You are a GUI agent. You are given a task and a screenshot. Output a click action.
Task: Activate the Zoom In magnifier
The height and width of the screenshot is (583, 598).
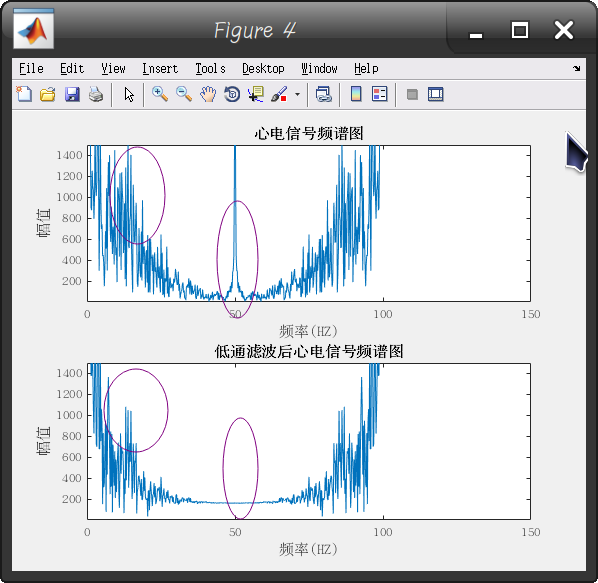[160, 94]
